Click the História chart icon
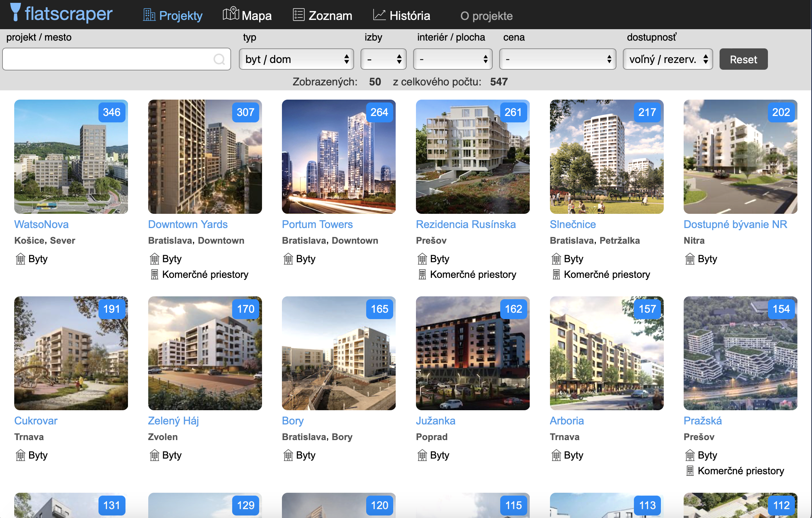Viewport: 812px width, 518px height. (x=379, y=15)
